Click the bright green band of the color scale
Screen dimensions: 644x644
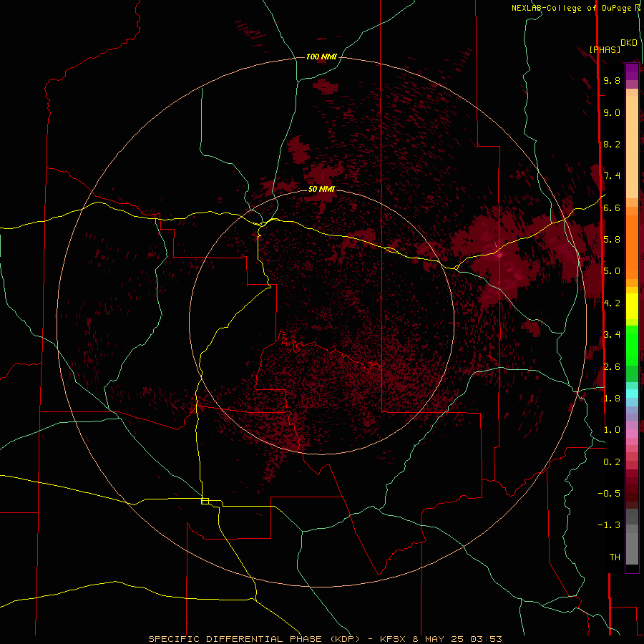632,346
